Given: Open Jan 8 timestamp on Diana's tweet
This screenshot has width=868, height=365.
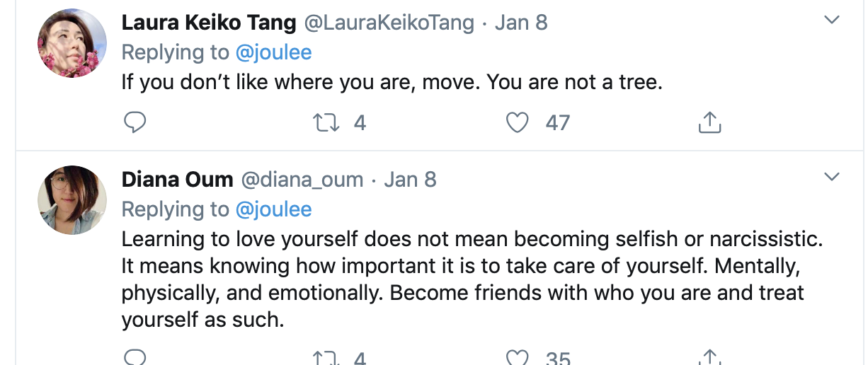Looking at the screenshot, I should 411,180.
